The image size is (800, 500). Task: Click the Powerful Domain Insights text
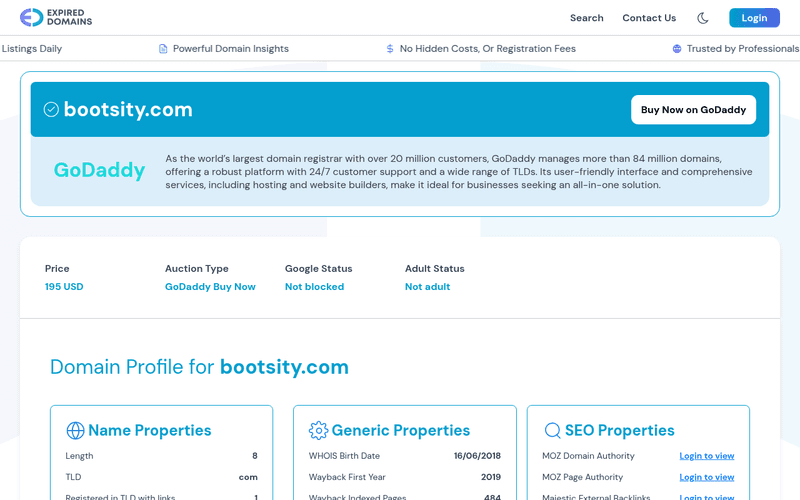pyautogui.click(x=231, y=48)
